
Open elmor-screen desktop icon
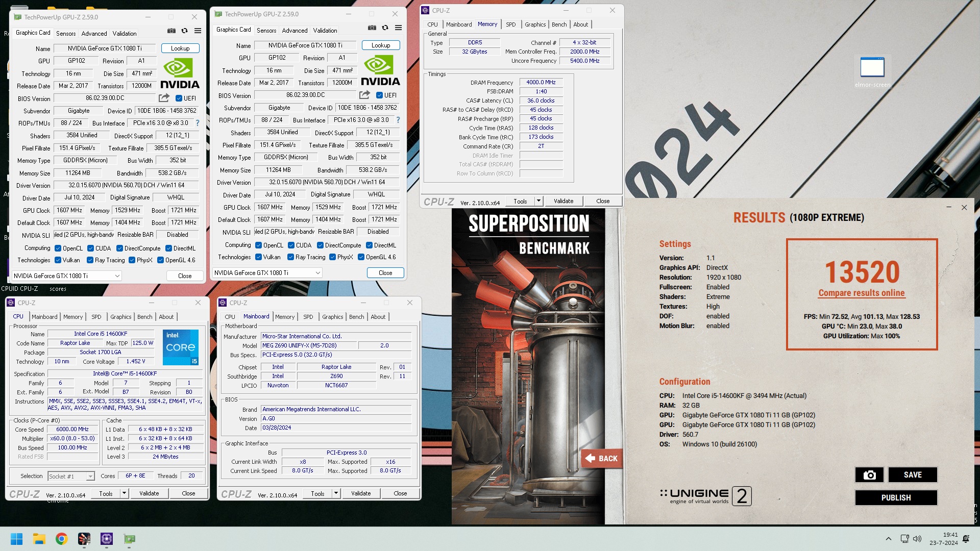[872, 72]
